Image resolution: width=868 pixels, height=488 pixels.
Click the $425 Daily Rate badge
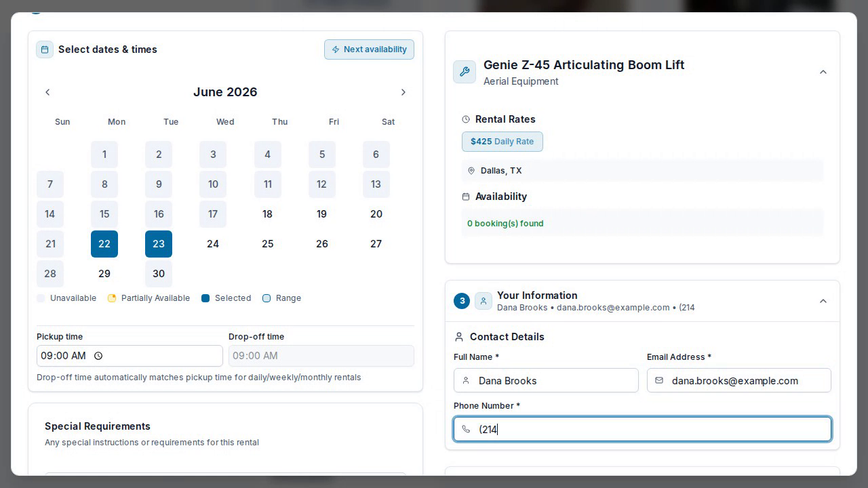pos(502,142)
